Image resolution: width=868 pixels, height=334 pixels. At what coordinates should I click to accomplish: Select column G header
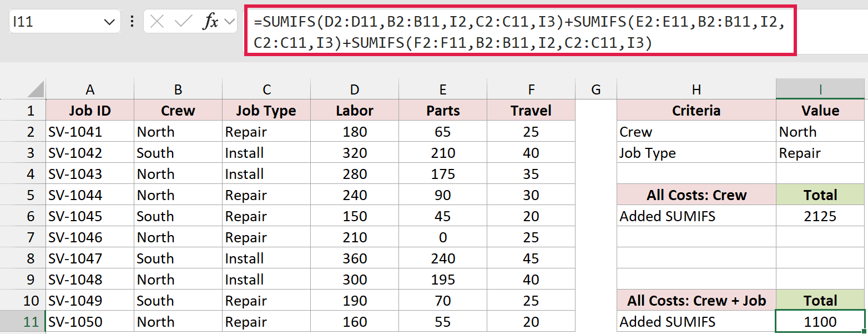pos(596,89)
